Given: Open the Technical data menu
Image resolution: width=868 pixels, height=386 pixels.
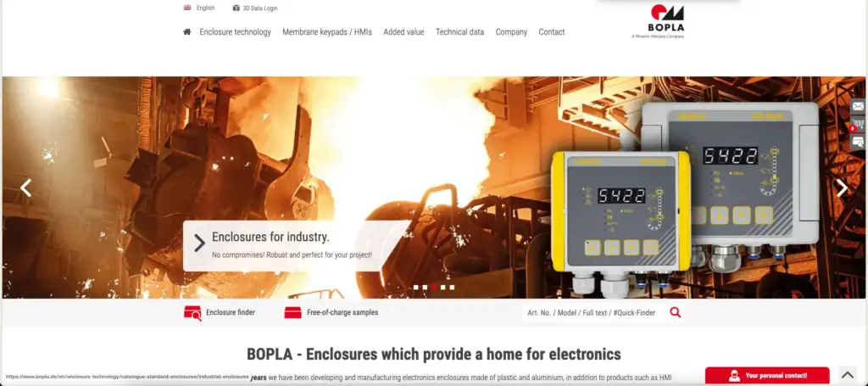Looking at the screenshot, I should tap(459, 32).
